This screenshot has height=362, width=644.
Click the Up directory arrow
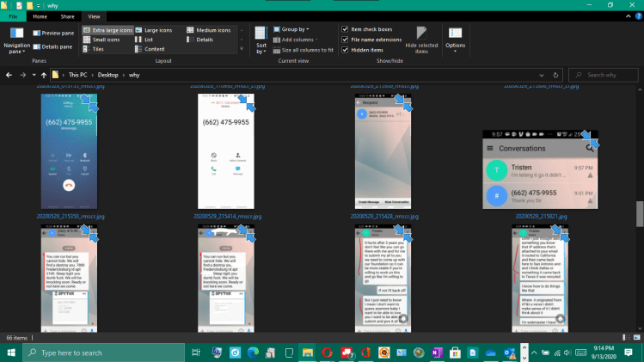click(43, 76)
